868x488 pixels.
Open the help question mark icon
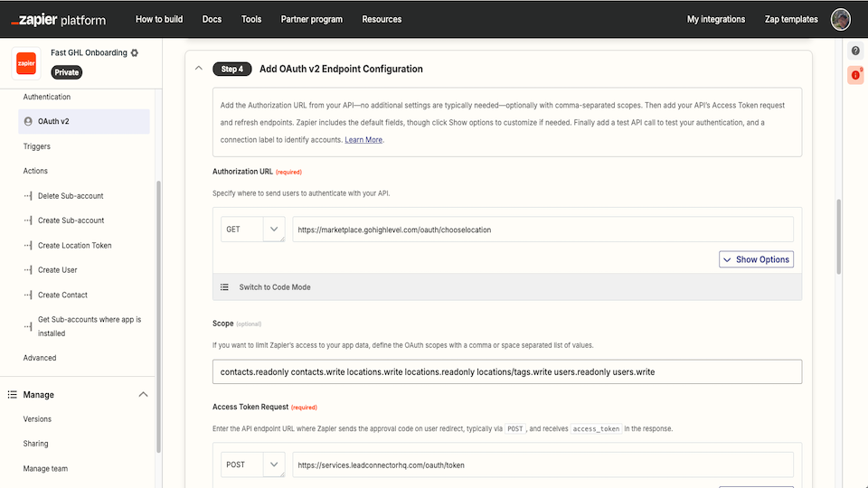(x=855, y=51)
